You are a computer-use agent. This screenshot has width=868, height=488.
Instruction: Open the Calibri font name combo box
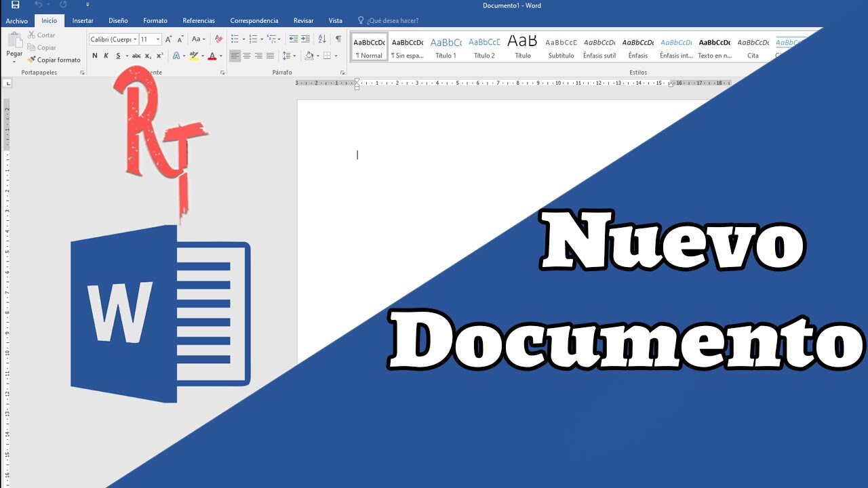(113, 39)
